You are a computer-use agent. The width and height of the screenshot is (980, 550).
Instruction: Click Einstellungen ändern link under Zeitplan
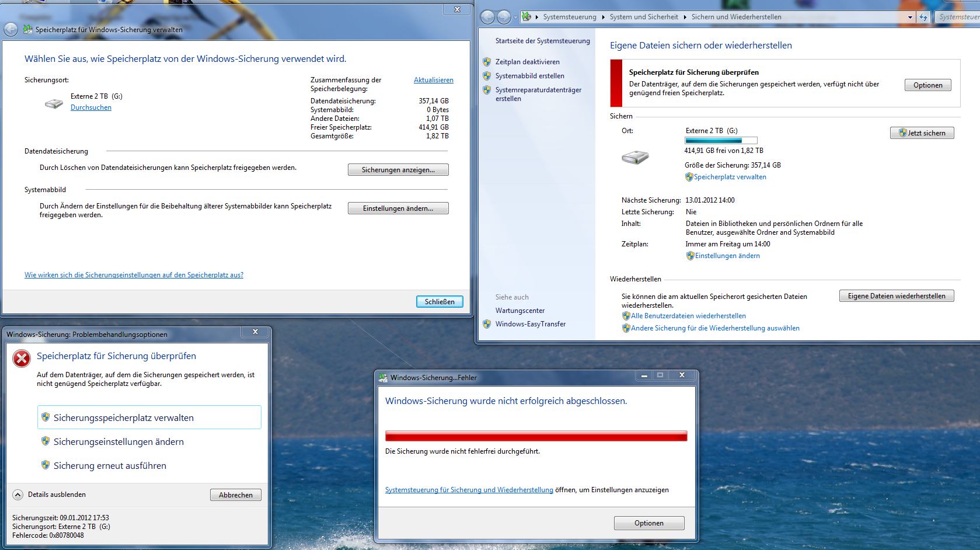tap(727, 256)
